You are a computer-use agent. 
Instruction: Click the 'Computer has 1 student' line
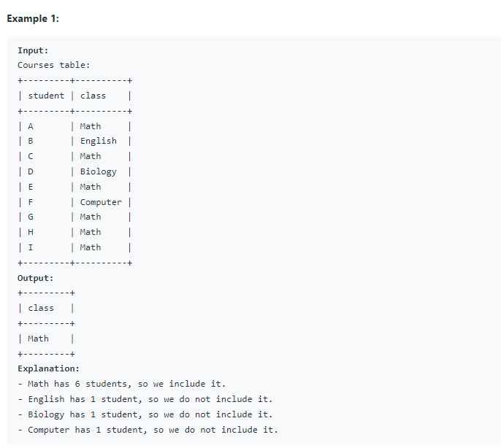click(148, 430)
